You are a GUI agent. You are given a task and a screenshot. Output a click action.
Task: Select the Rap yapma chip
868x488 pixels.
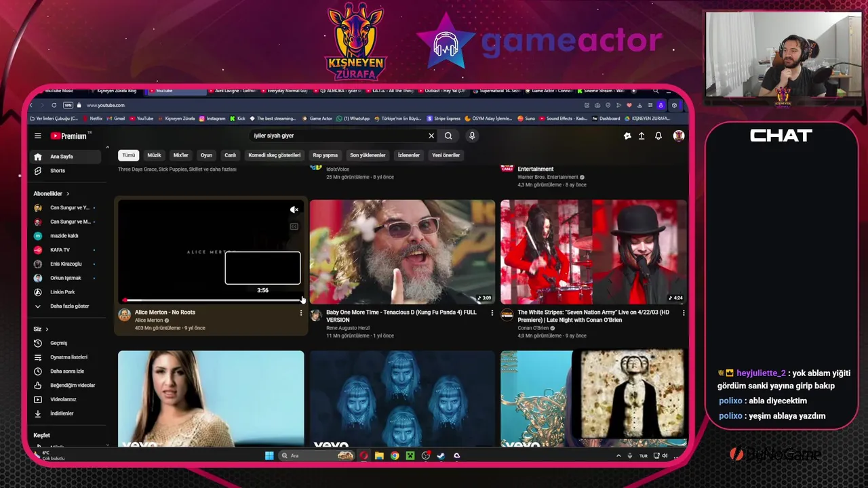tap(325, 155)
